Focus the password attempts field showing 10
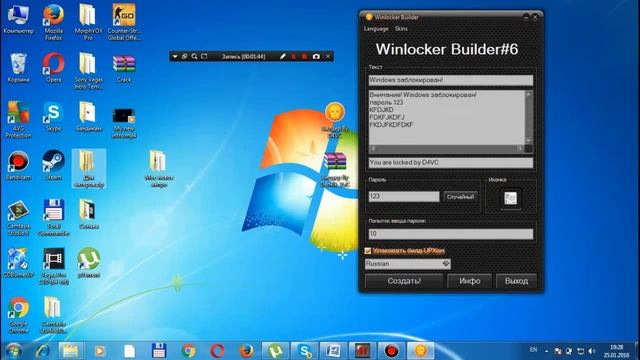This screenshot has height=360, width=640. coord(451,233)
